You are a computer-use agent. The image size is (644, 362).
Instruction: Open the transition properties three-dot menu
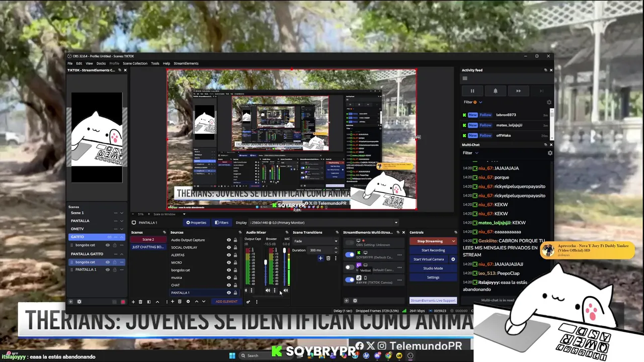click(335, 258)
